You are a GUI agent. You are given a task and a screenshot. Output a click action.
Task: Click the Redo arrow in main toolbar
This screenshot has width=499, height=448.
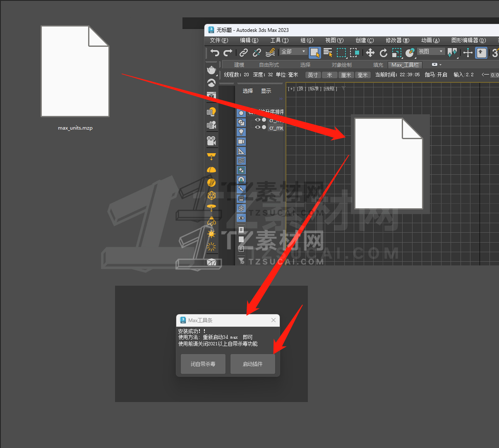228,53
